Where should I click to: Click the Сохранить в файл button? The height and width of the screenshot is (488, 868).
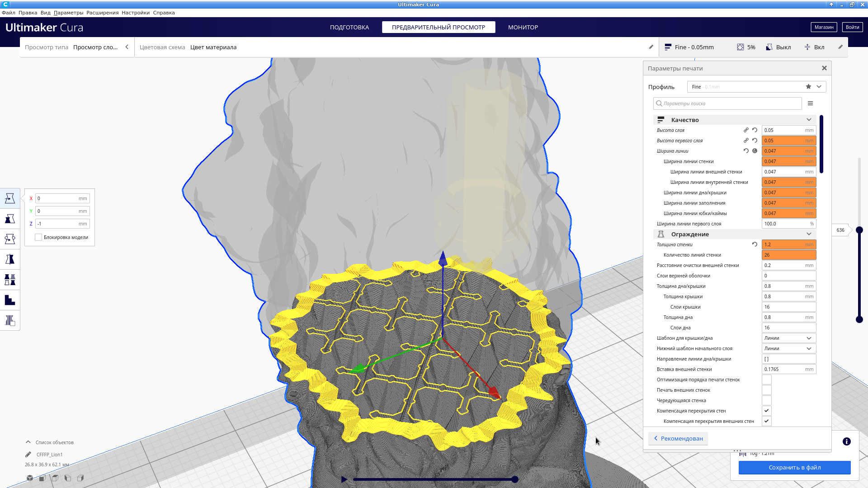(x=794, y=468)
